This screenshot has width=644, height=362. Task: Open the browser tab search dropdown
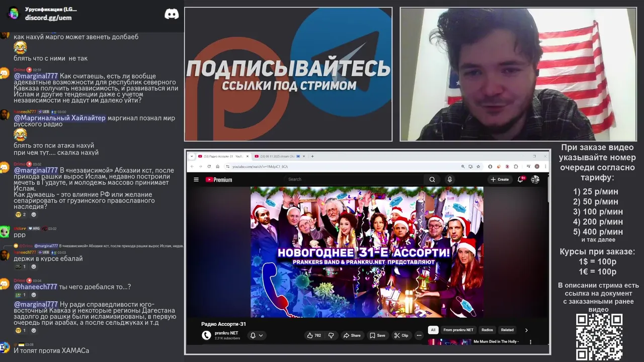(x=192, y=156)
